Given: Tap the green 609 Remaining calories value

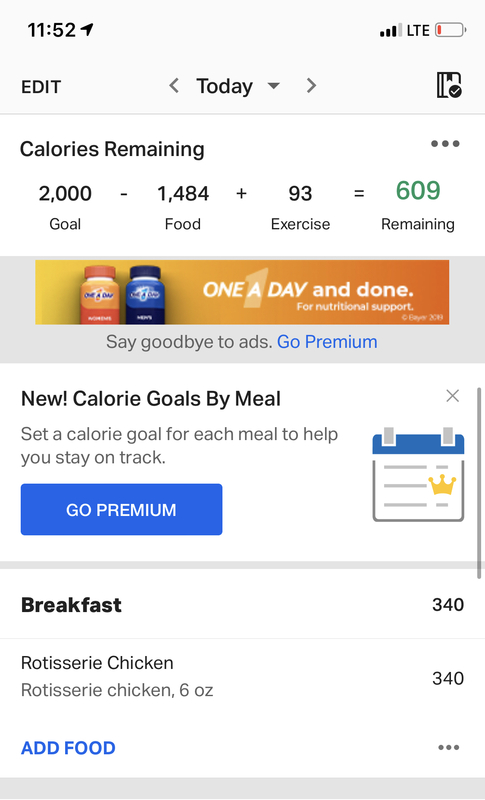Looking at the screenshot, I should (418, 190).
